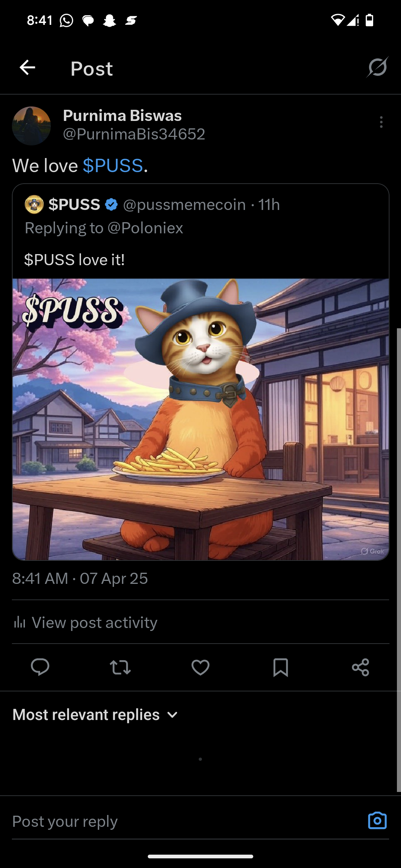This screenshot has width=401, height=868.
Task: Tap the back arrow icon
Action: (27, 68)
